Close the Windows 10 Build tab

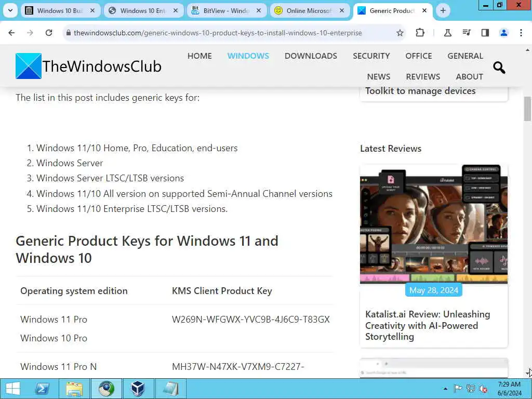(92, 10)
